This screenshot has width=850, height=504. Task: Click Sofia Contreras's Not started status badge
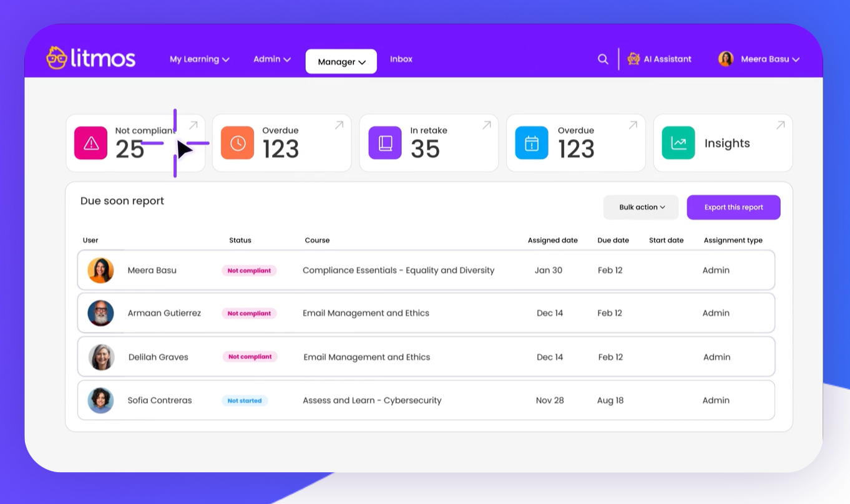click(x=245, y=400)
